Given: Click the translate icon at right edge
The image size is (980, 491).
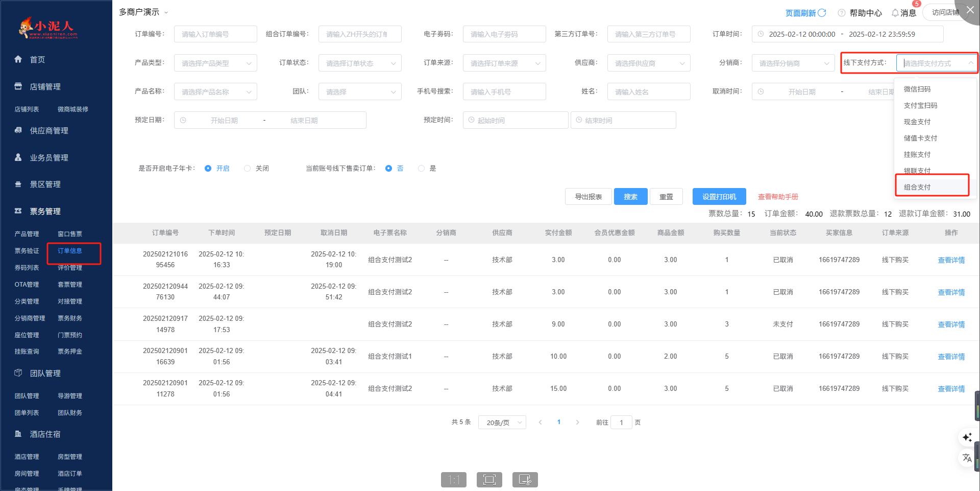Looking at the screenshot, I should [x=967, y=458].
